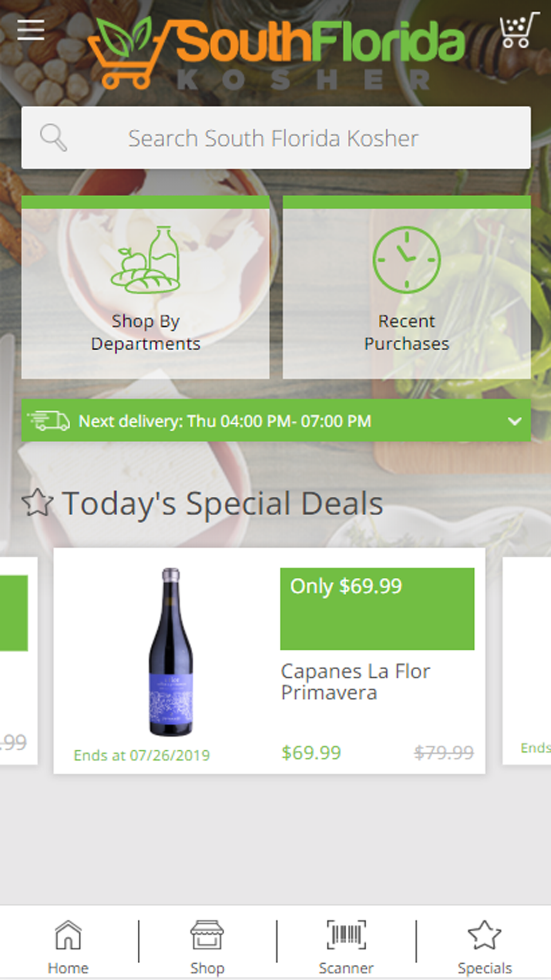Show the next deal card on the right
This screenshot has width=551, height=980.
click(527, 661)
